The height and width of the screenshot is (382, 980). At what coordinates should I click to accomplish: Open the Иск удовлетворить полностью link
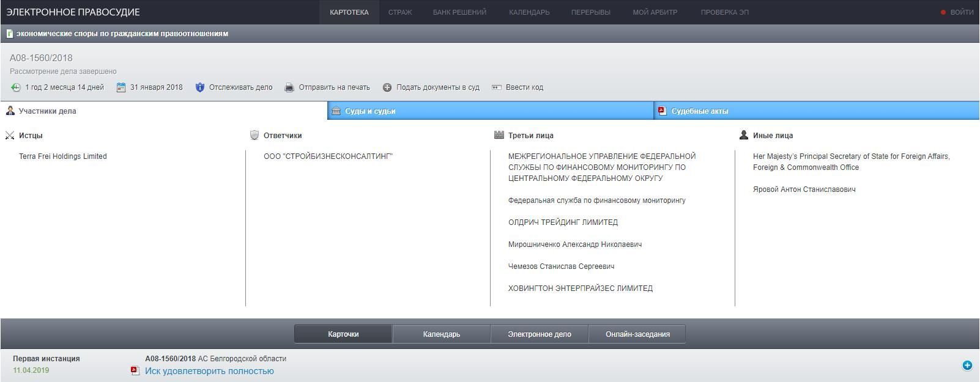click(209, 371)
